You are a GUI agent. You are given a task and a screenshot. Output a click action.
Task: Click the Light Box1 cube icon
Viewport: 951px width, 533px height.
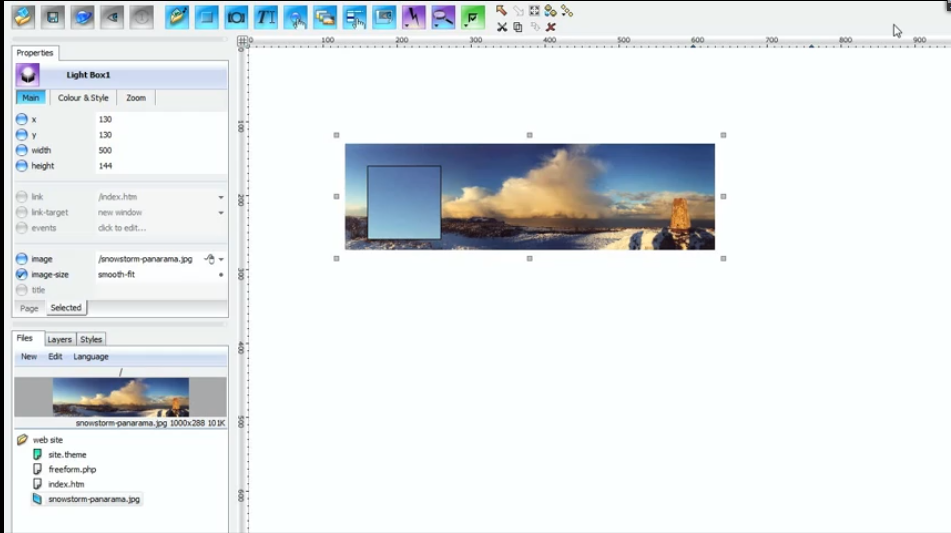(28, 75)
